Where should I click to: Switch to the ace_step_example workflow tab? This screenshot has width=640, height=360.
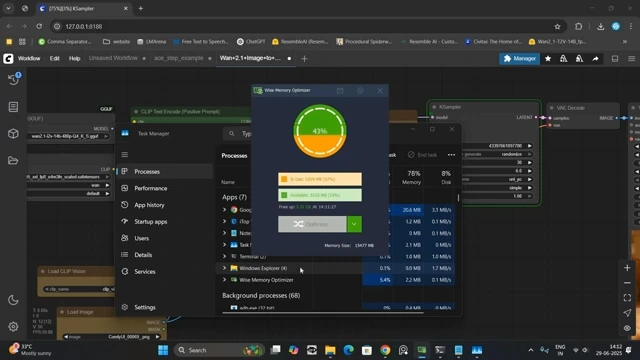(178, 58)
